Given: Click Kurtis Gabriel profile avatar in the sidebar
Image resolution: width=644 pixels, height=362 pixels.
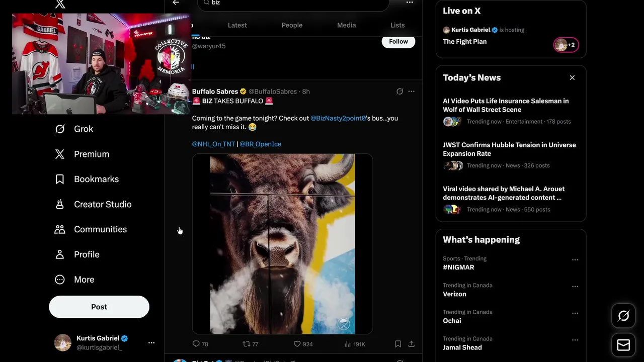Looking at the screenshot, I should (x=63, y=342).
